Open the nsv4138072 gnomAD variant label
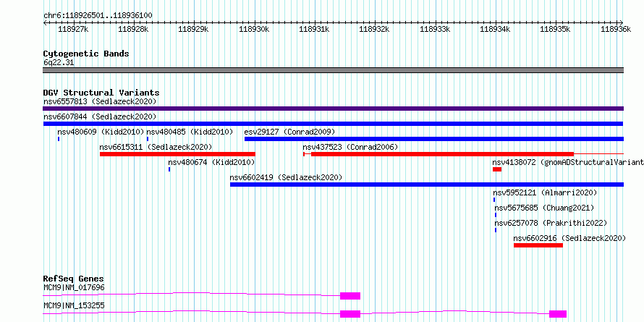 [568, 162]
